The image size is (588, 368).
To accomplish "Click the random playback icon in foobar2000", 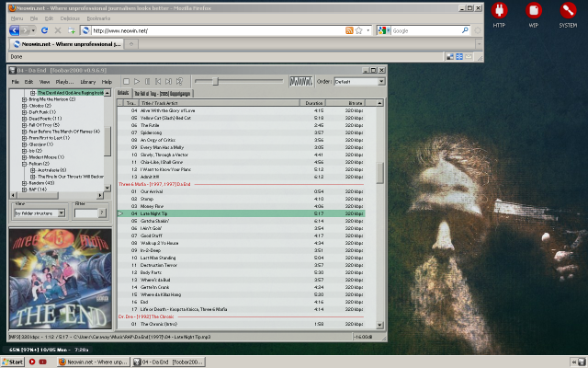I will tap(179, 81).
